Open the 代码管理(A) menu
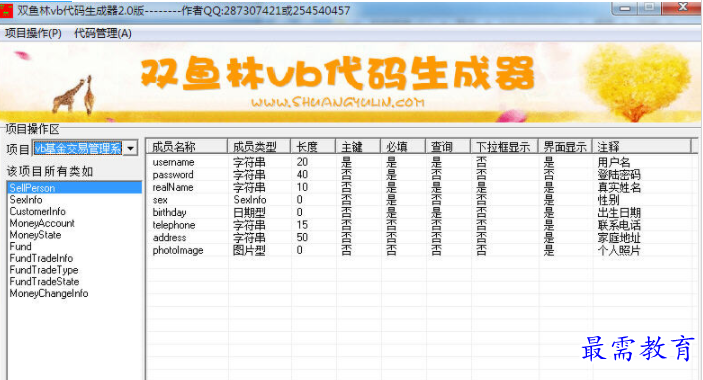 point(103,33)
